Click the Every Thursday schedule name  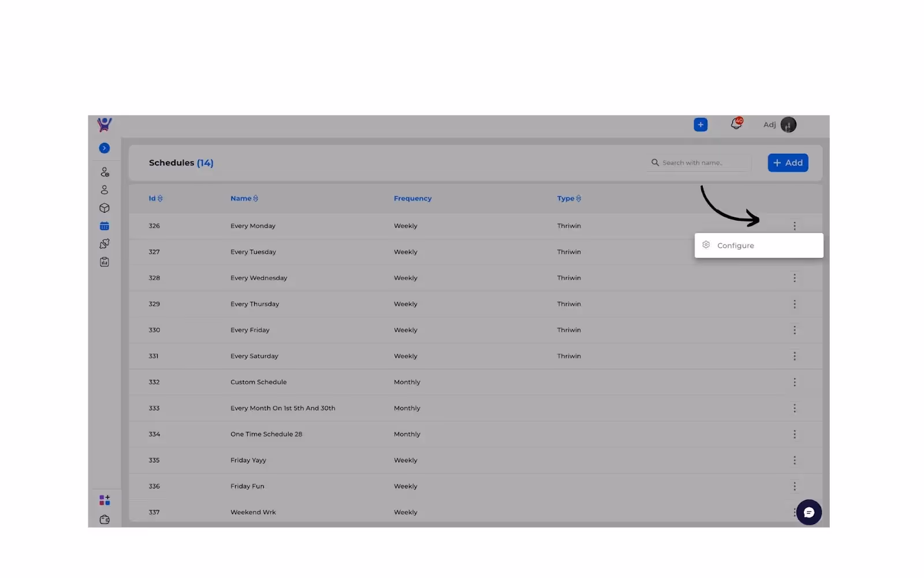coord(255,304)
